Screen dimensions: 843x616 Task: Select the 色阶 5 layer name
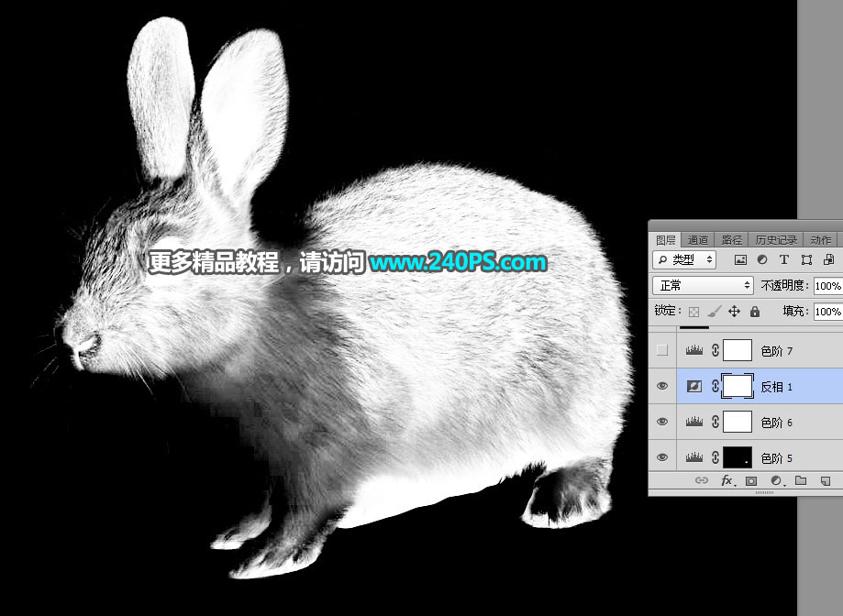coord(777,458)
